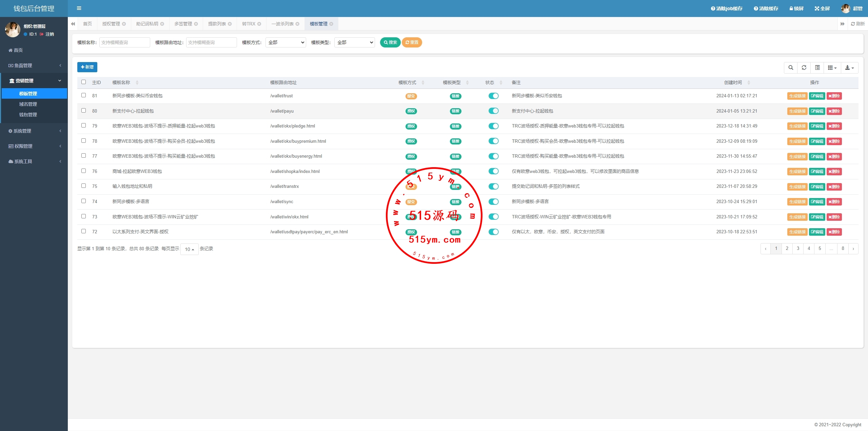Screen dimensions: 868x431
Task: Open the export download icon menu
Action: [x=849, y=67]
